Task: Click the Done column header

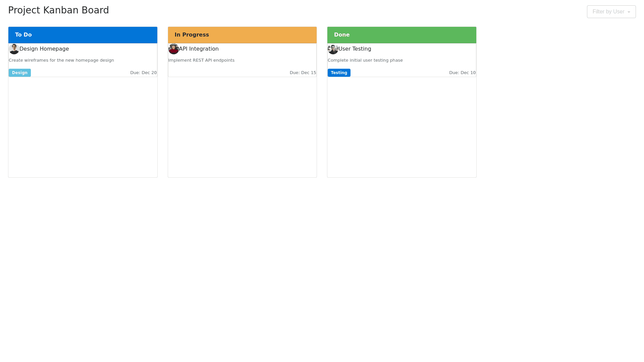Action: coord(401,35)
